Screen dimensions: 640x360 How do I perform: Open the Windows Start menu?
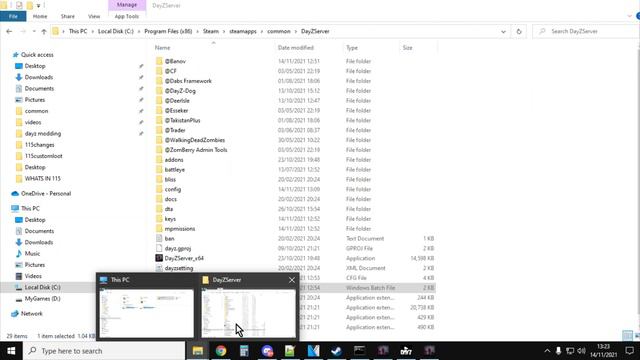[x=11, y=351]
